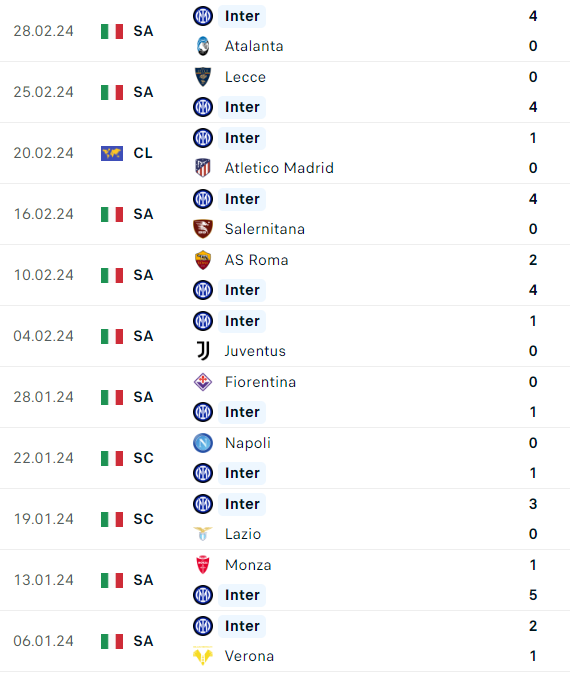Click the Champions League flag icon on 20.02.24

(x=112, y=153)
